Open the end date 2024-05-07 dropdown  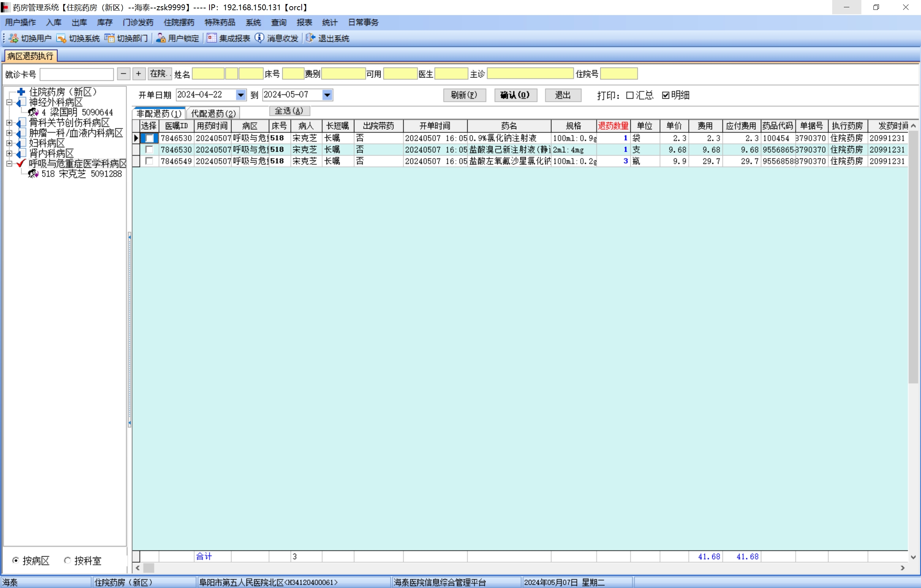pos(327,95)
